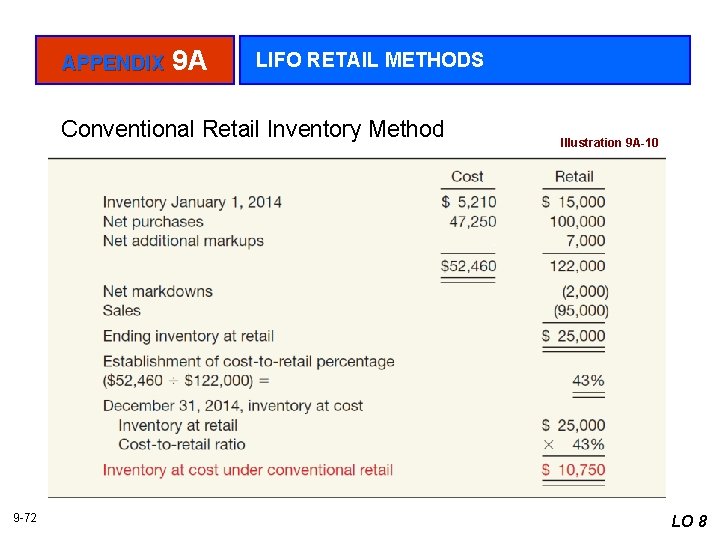The height and width of the screenshot is (540, 720).
Task: Select the Cost-to-retail ratio row label
Action: (x=181, y=444)
